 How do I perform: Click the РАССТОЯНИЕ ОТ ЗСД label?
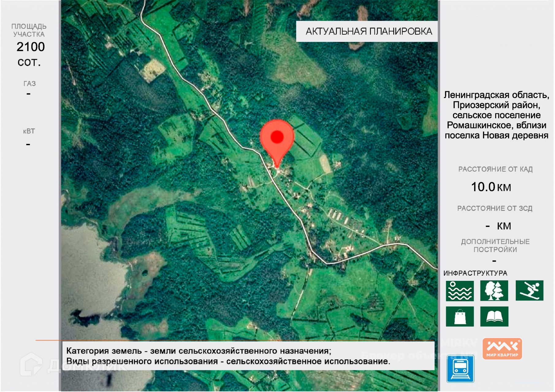[x=495, y=208]
